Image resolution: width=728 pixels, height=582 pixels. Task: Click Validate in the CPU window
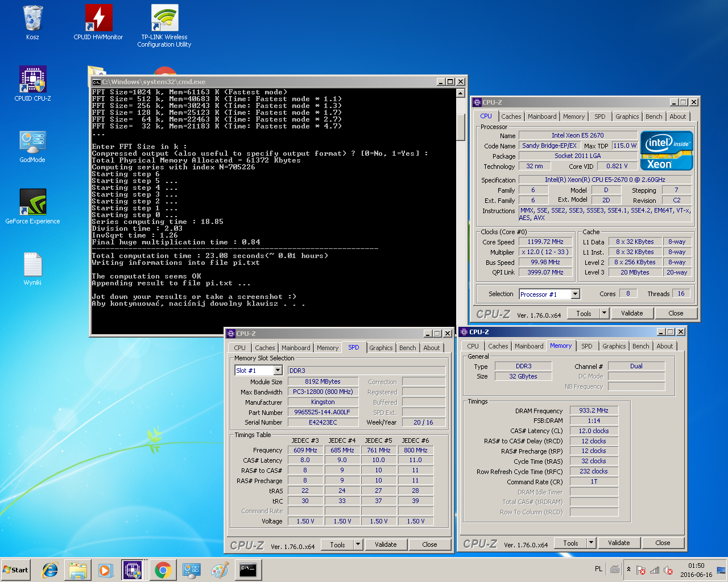pyautogui.click(x=632, y=313)
